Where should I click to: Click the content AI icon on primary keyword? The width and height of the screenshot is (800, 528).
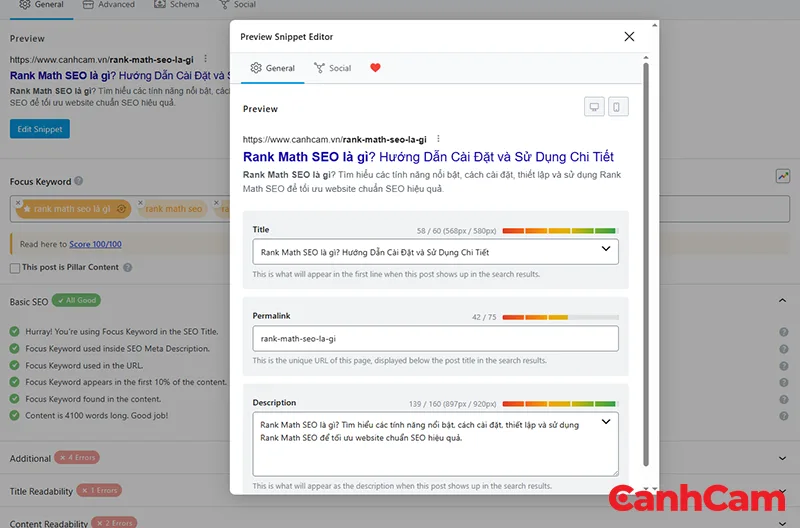click(121, 209)
